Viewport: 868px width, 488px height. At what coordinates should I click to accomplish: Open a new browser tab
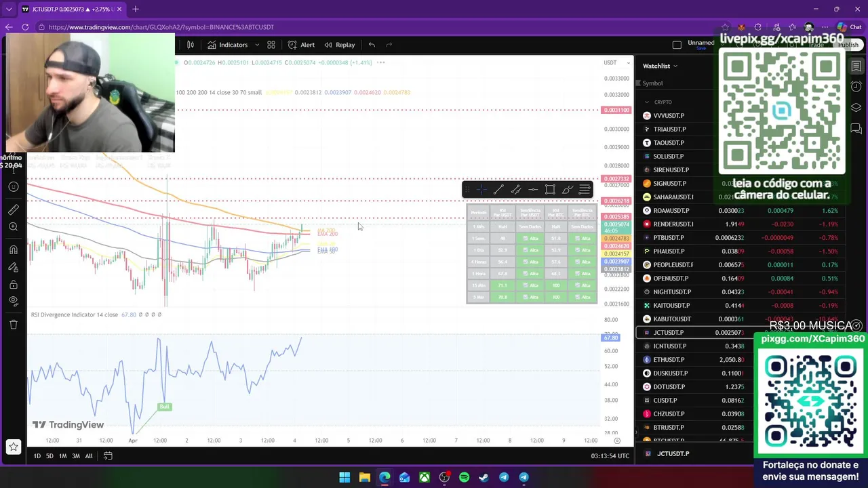coord(135,9)
